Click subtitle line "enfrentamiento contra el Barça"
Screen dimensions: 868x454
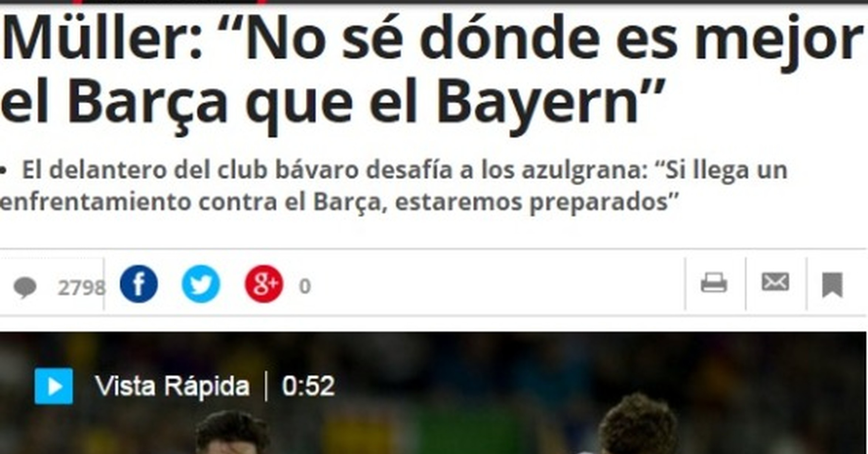tap(339, 202)
